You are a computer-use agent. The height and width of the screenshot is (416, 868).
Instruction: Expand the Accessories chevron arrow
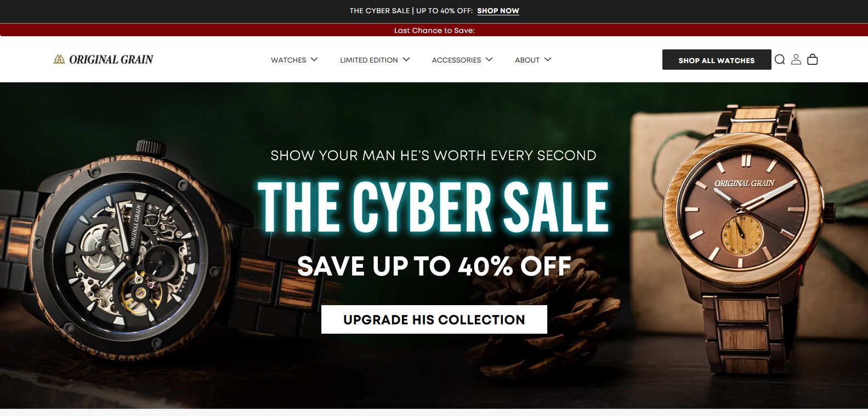click(x=489, y=59)
